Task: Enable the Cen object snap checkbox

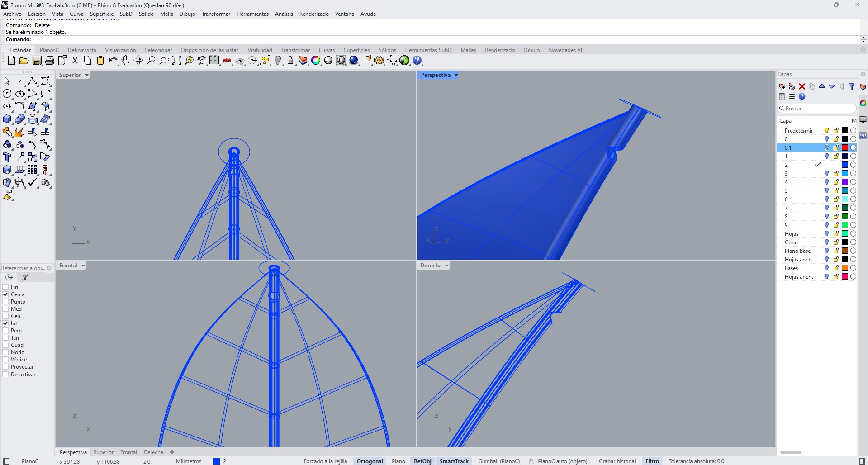Action: pyautogui.click(x=6, y=316)
